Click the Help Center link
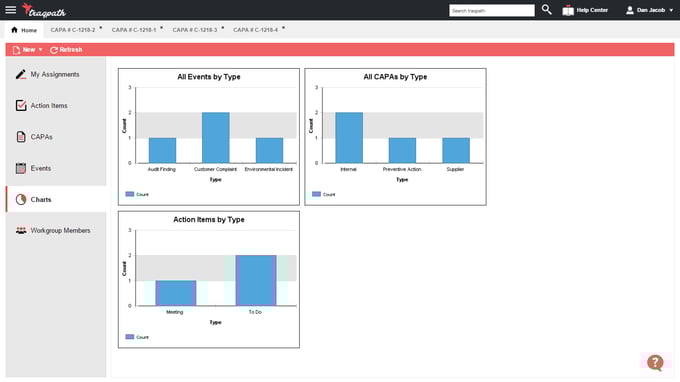 coord(592,10)
